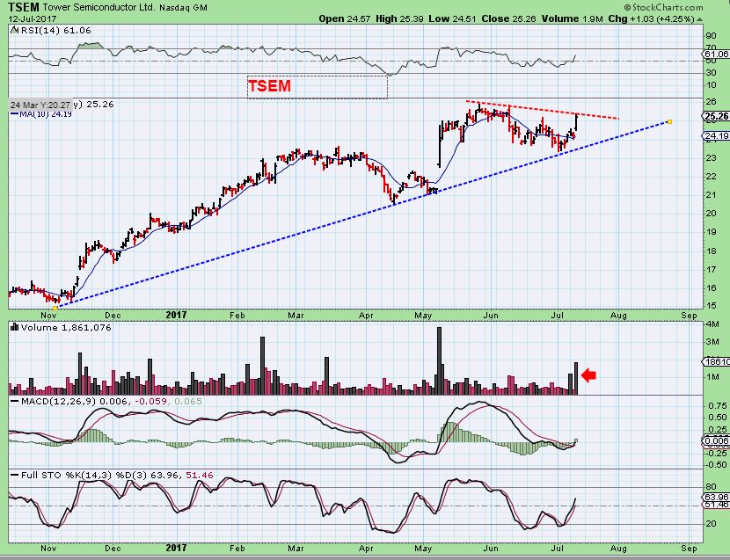Click the 4M label on the volume axis

[712, 324]
